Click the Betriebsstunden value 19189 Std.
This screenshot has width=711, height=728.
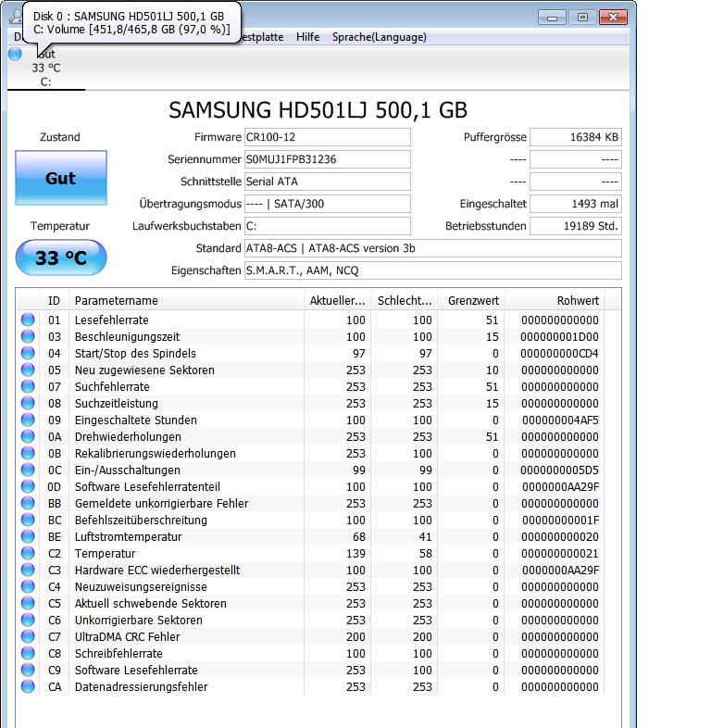click(x=576, y=226)
